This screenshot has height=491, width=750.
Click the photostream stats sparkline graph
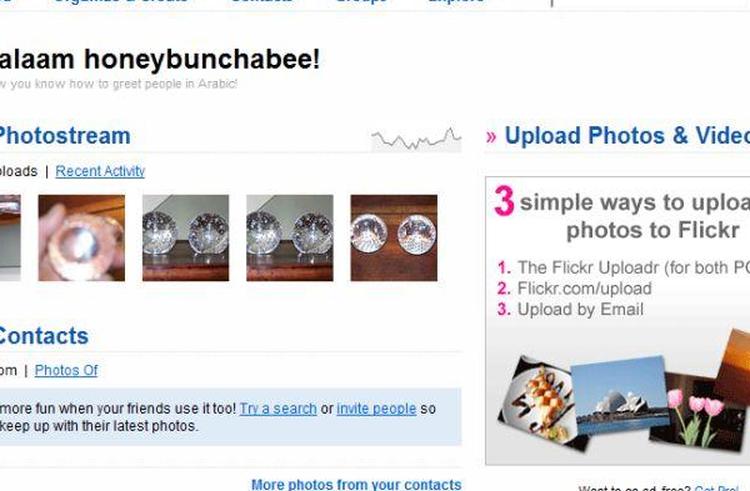(x=416, y=139)
